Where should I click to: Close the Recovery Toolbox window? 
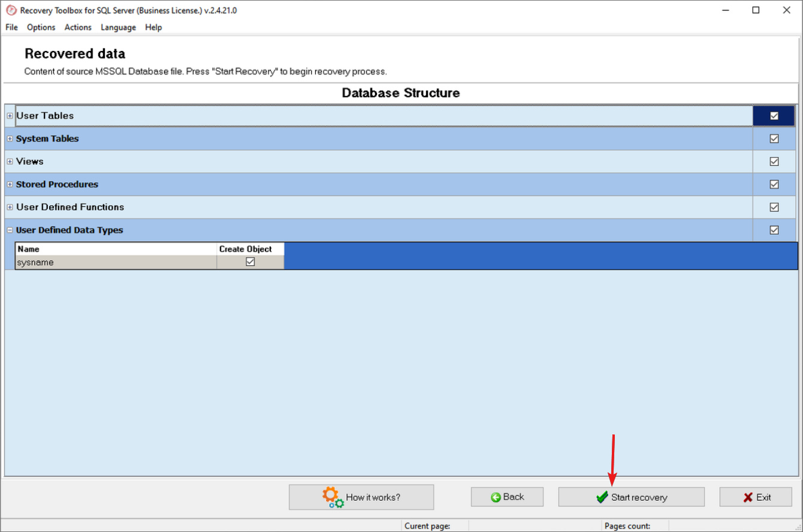(x=787, y=10)
